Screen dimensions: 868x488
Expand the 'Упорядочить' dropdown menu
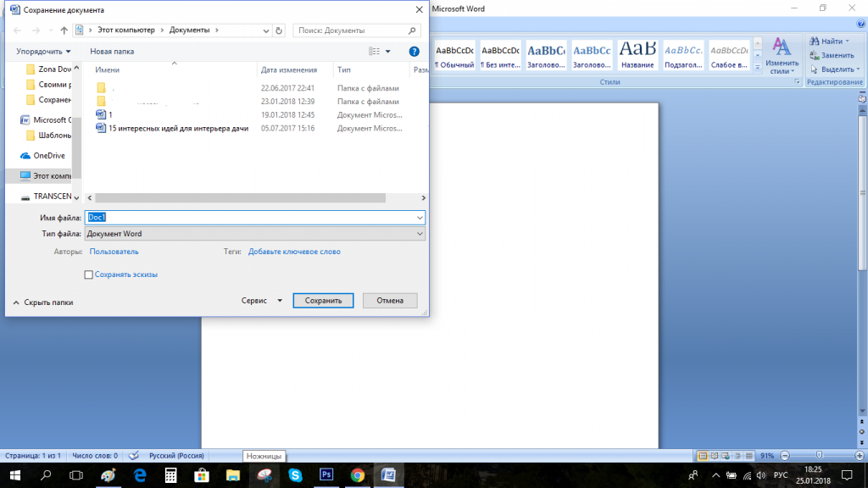tap(43, 52)
